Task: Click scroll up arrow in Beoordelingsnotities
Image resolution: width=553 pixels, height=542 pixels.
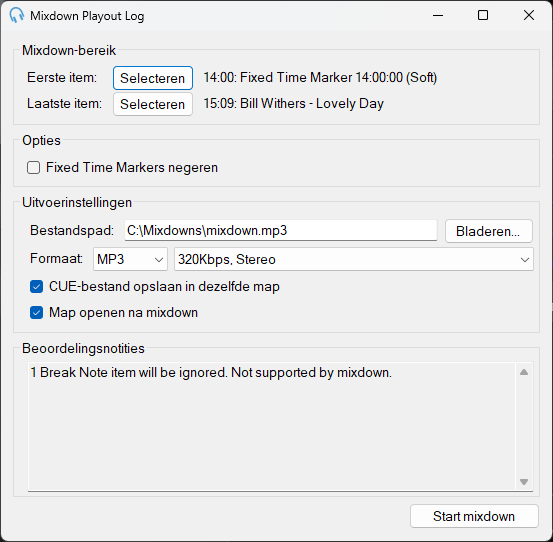Action: pos(524,372)
